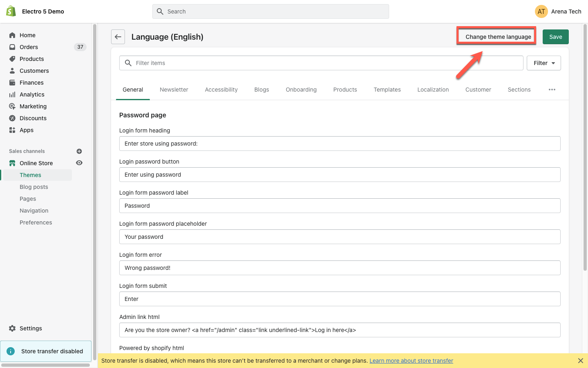Screen dimensions: 588x368
Task: Open Learn more about store transfer
Action: pyautogui.click(x=411, y=361)
